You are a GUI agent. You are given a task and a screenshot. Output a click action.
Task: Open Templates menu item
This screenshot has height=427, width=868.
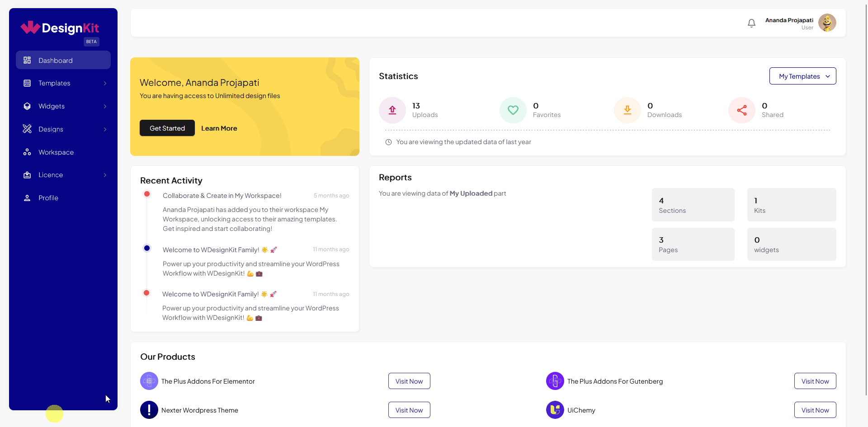pyautogui.click(x=63, y=83)
